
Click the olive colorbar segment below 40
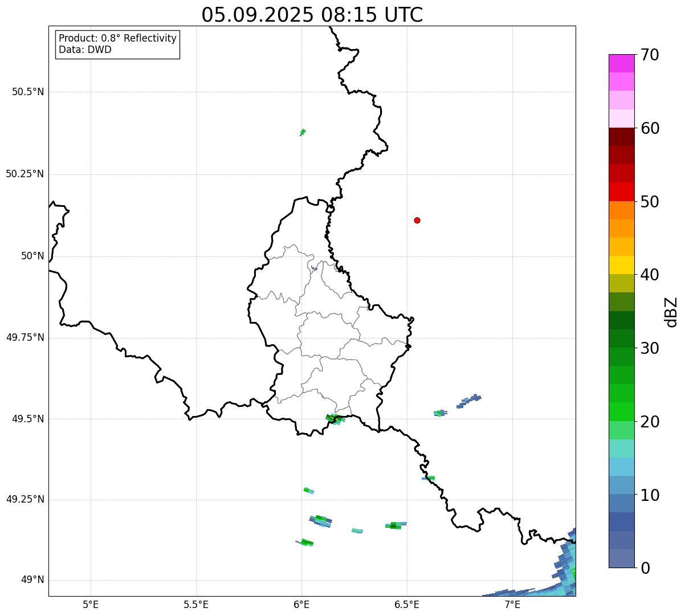pos(621,284)
